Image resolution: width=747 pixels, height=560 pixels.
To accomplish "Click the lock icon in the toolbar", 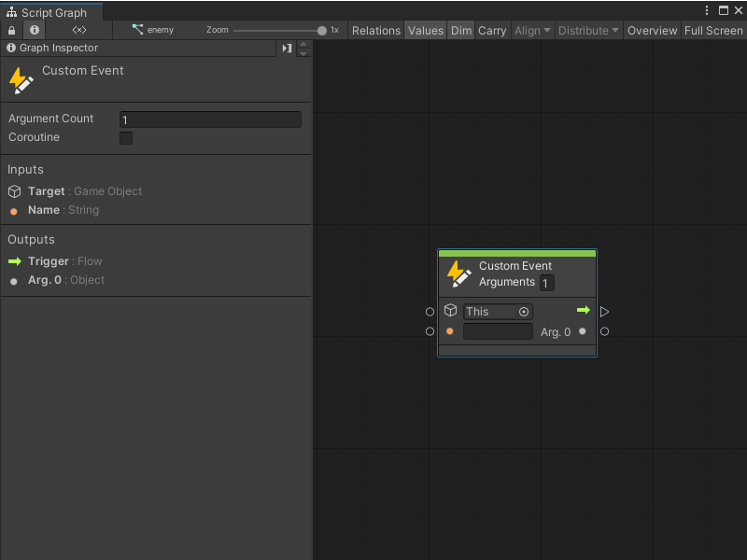I will [11, 29].
